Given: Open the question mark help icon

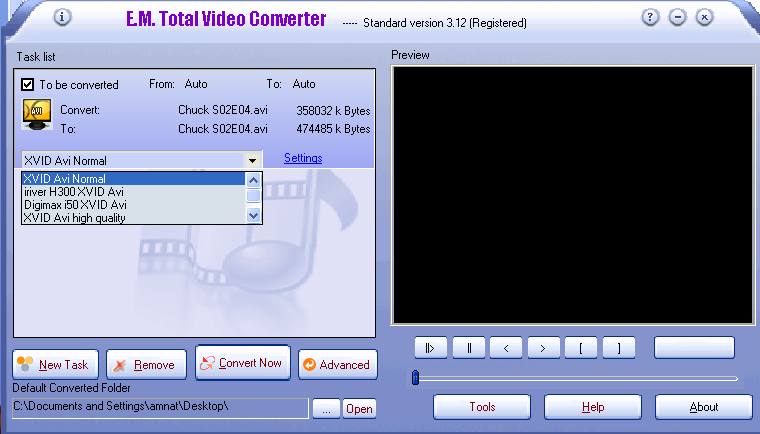Looking at the screenshot, I should tap(650, 17).
